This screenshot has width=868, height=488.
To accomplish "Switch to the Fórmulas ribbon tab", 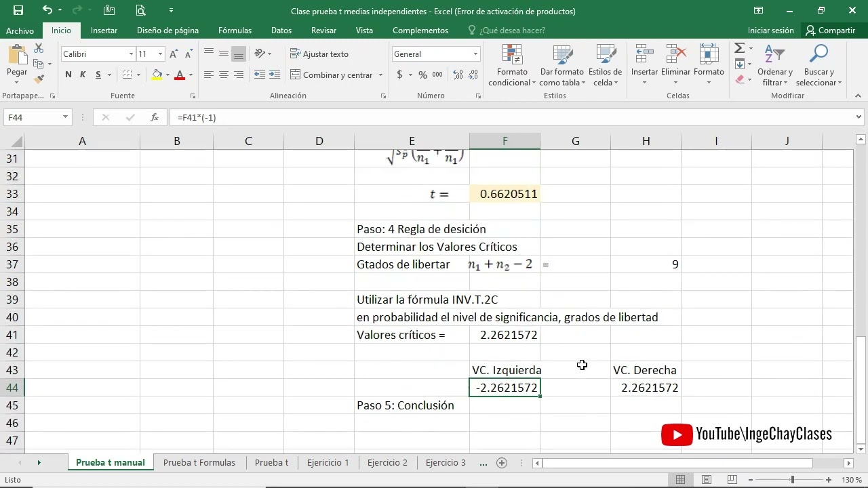I will 235,30.
